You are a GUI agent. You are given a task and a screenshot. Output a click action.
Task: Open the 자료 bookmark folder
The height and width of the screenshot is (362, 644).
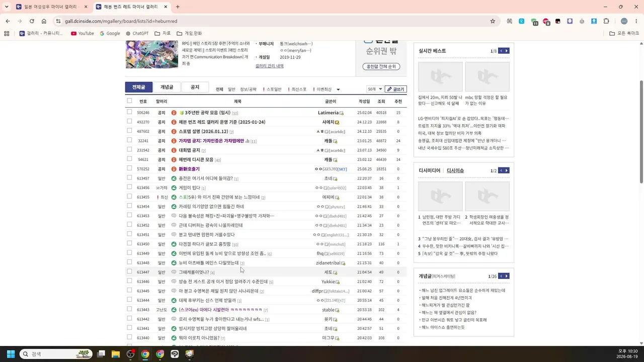pos(163,33)
